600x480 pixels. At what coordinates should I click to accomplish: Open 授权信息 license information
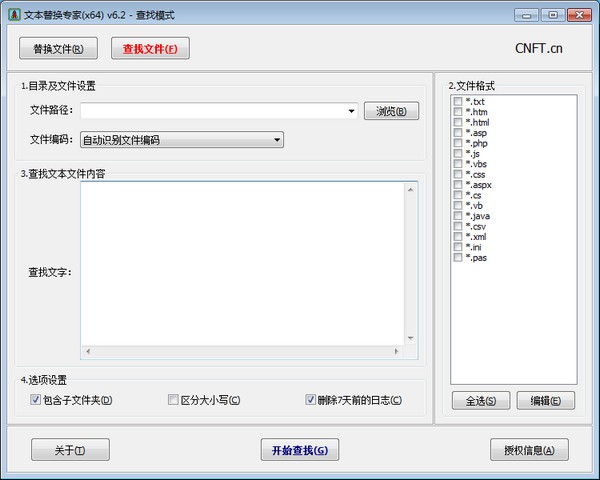tap(529, 450)
